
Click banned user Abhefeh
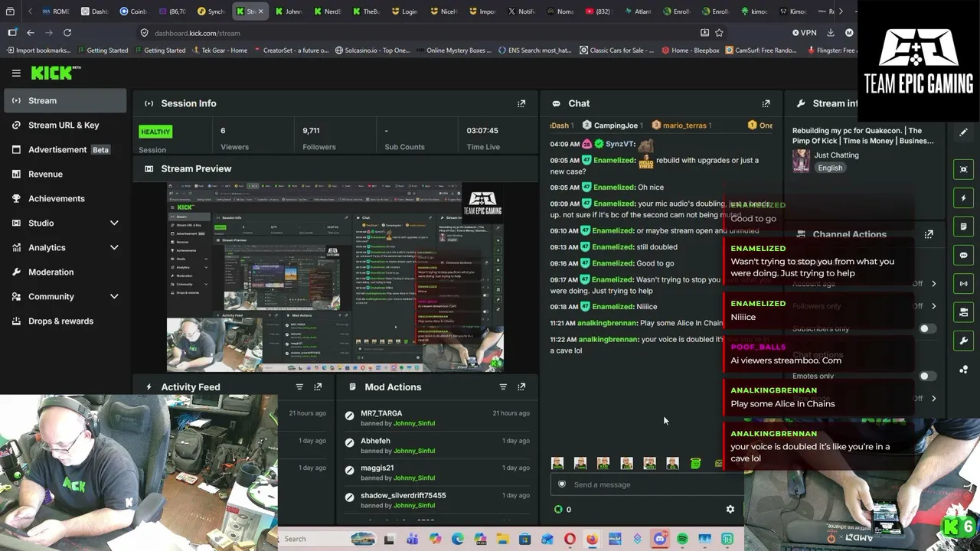[x=375, y=441]
